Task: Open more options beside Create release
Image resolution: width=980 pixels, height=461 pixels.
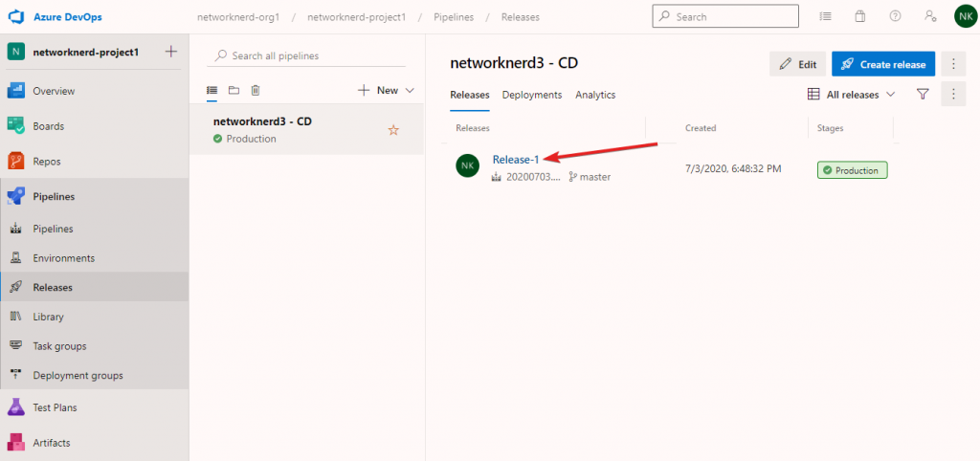Action: [953, 64]
